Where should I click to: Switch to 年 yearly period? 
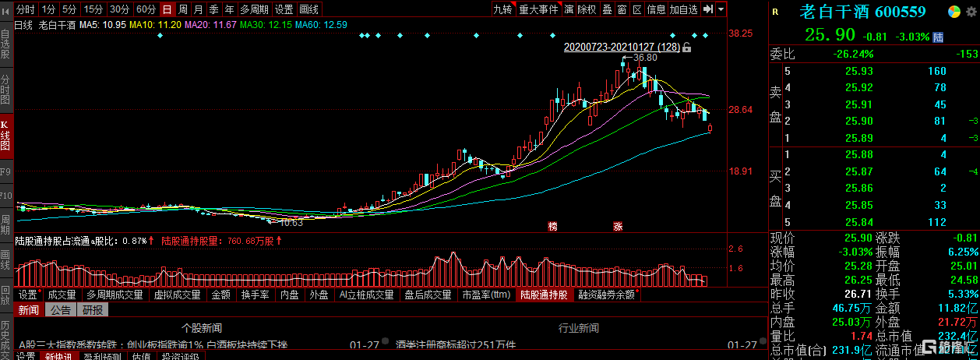pyautogui.click(x=230, y=9)
